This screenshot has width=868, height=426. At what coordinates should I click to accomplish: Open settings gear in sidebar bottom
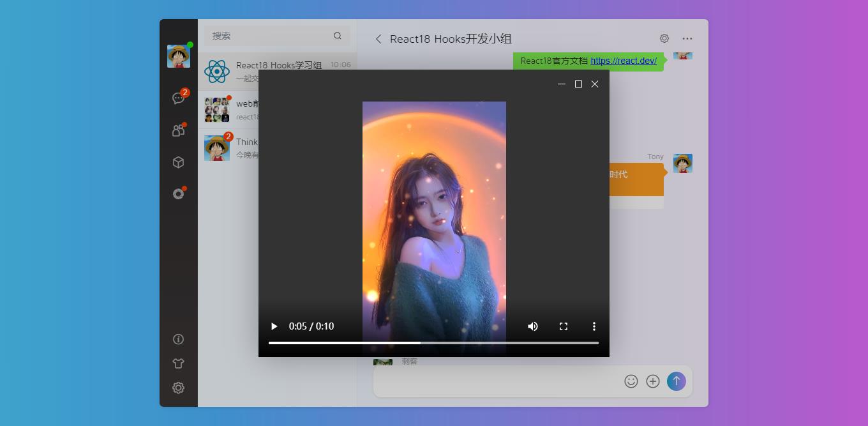click(x=179, y=388)
